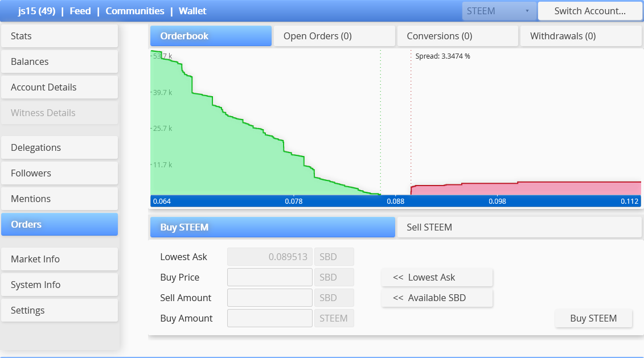Show Followers from the sidebar
The width and height of the screenshot is (644, 358).
(x=60, y=173)
